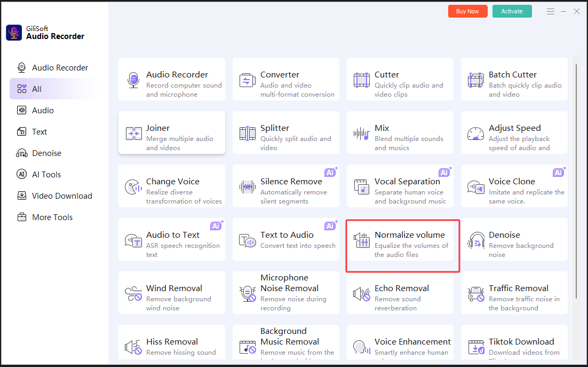Open More Tools in the sidebar
The width and height of the screenshot is (588, 367).
point(52,217)
